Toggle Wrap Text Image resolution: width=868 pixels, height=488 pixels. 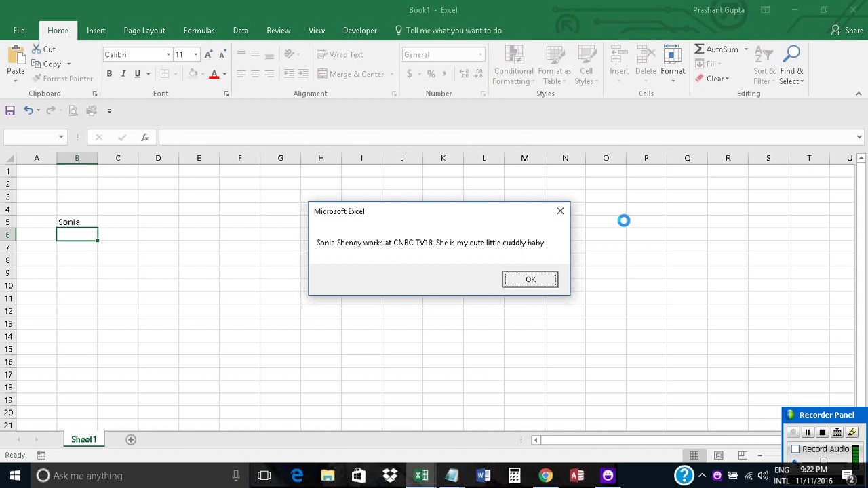[x=340, y=54]
